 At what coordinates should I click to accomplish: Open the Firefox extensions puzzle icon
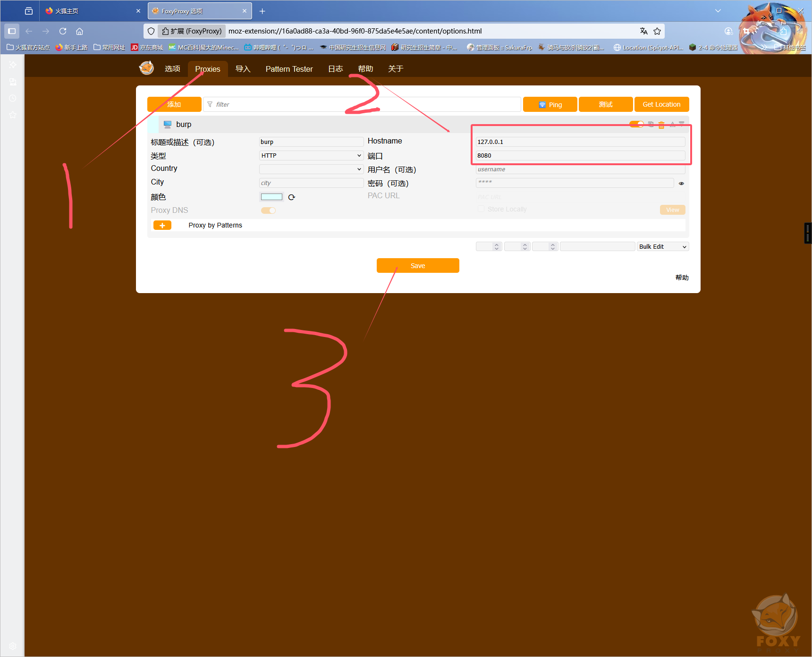pyautogui.click(x=783, y=31)
